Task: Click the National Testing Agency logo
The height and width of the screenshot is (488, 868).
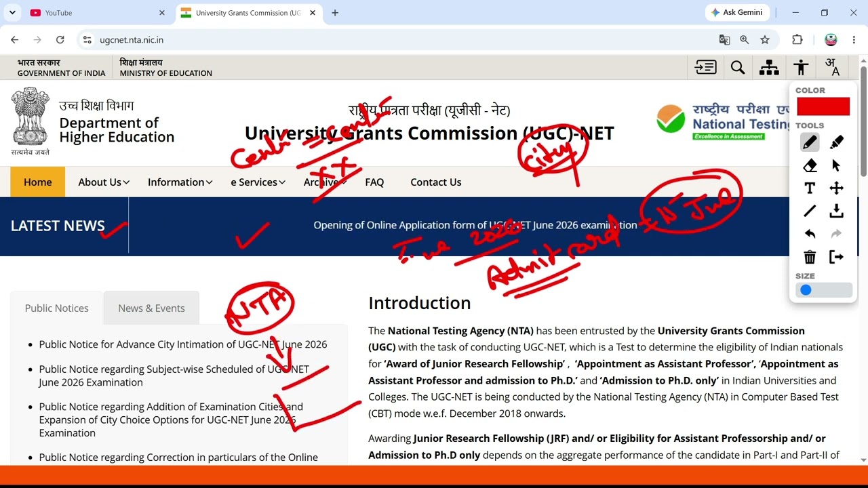Action: (x=723, y=121)
